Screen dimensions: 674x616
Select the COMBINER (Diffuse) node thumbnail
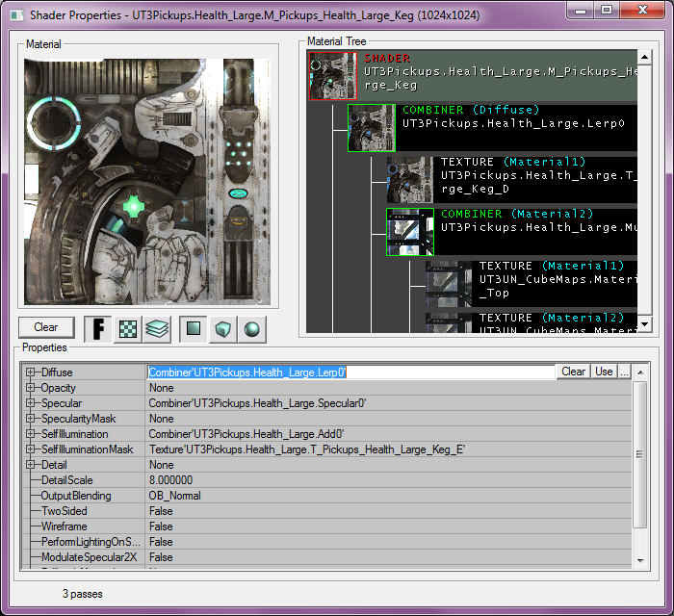pos(371,128)
